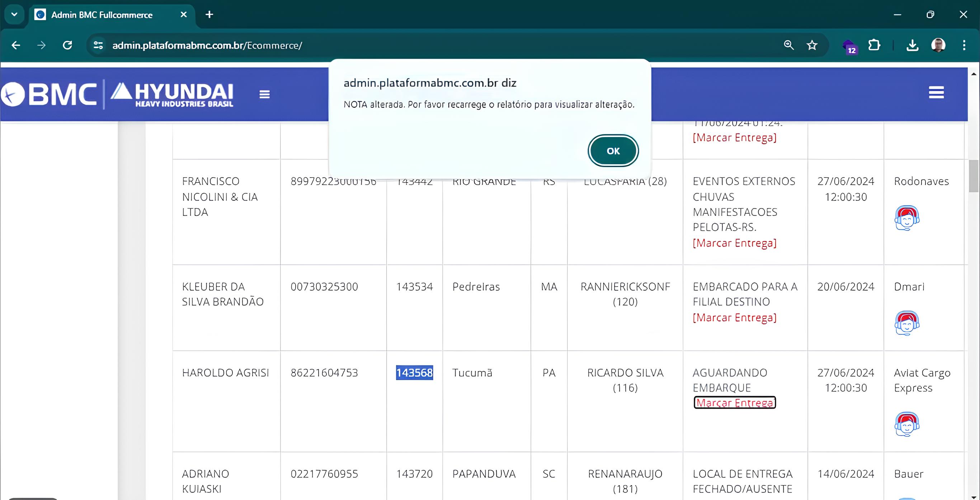Open the Chrome profile avatar
This screenshot has height=500, width=980.
click(x=938, y=45)
